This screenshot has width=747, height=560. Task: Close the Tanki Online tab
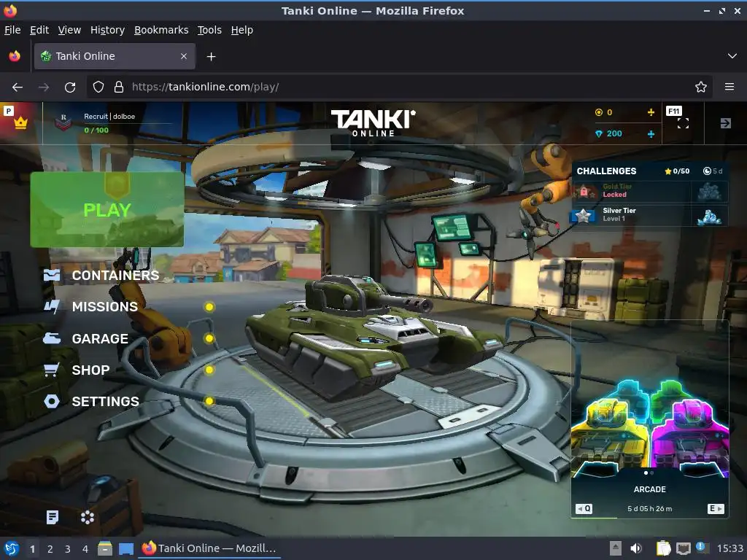184,56
